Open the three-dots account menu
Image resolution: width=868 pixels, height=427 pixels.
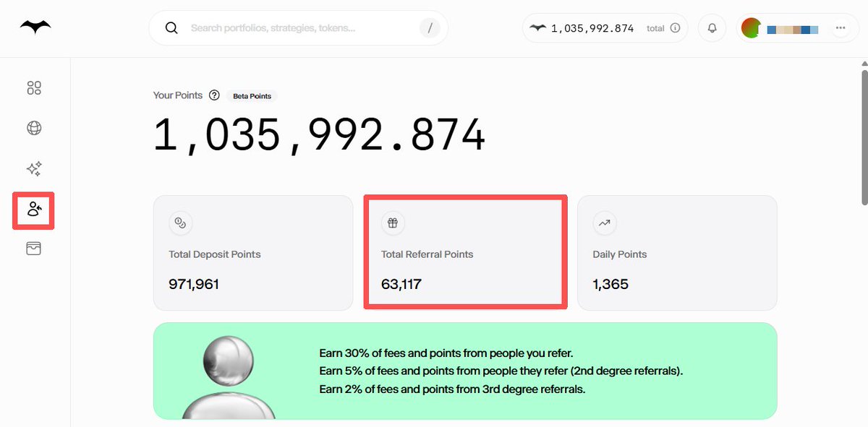click(840, 28)
